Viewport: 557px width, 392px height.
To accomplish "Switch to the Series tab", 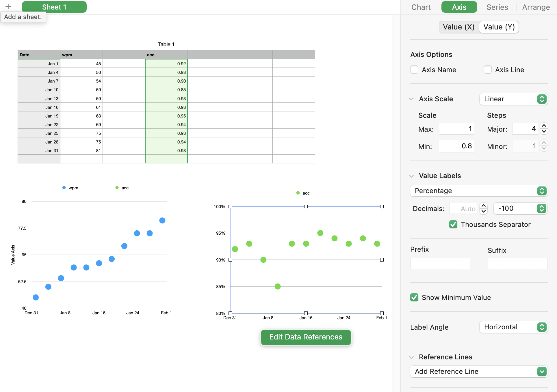I will point(497,7).
